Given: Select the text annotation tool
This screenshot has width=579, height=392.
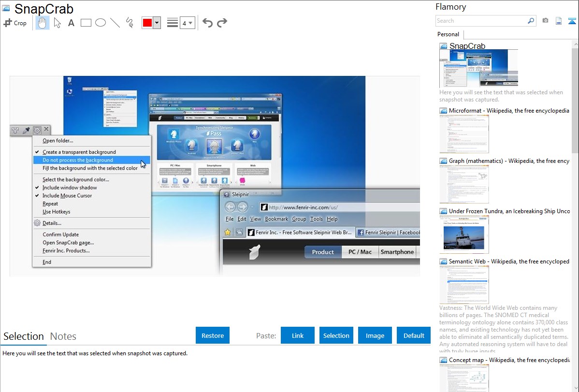Looking at the screenshot, I should (71, 23).
